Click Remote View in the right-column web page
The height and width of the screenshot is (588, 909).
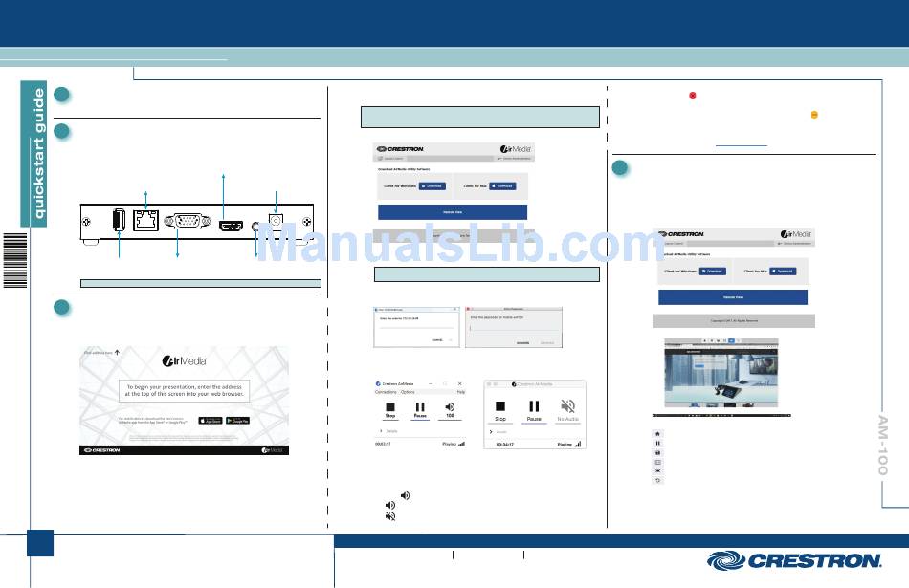pos(733,297)
